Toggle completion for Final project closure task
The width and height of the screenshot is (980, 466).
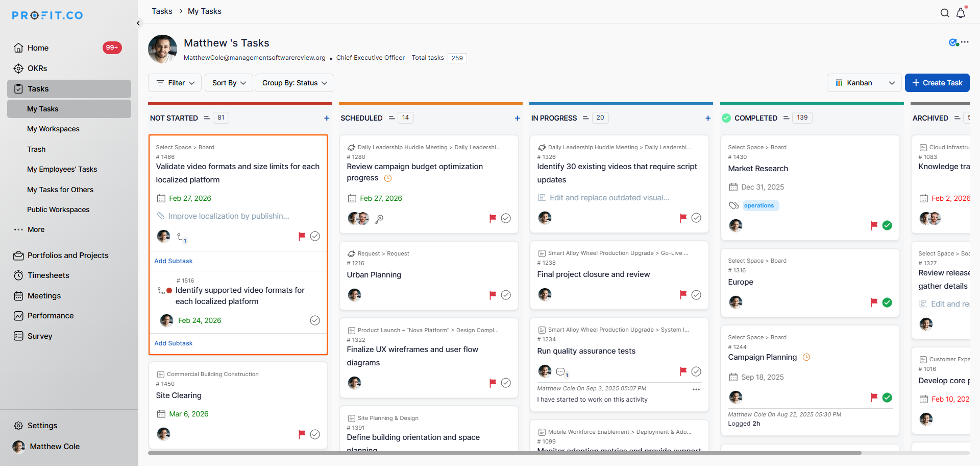(x=696, y=295)
